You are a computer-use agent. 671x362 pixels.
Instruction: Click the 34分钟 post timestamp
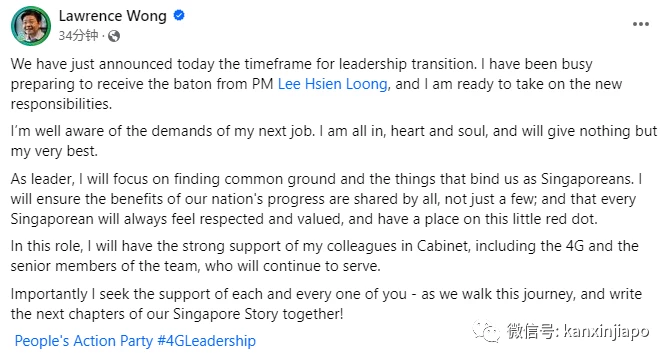coord(78,36)
